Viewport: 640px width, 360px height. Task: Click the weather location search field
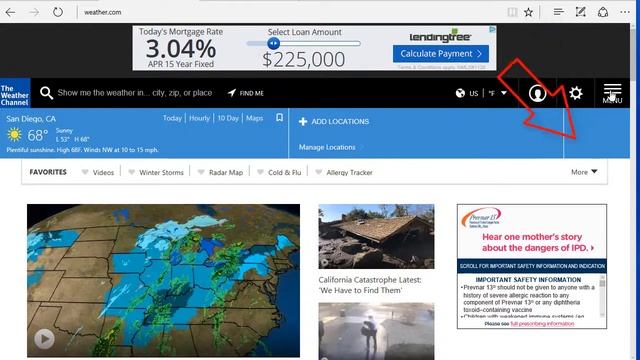135,93
